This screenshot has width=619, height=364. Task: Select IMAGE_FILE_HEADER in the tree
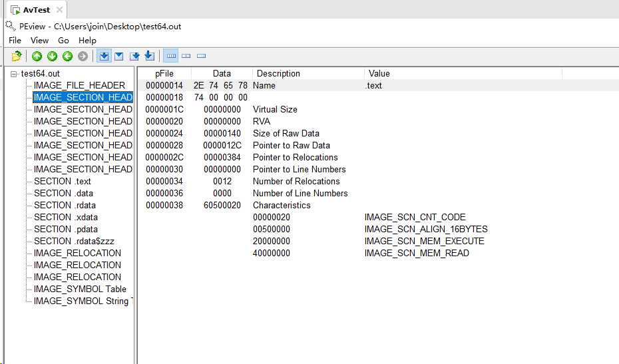tap(79, 85)
